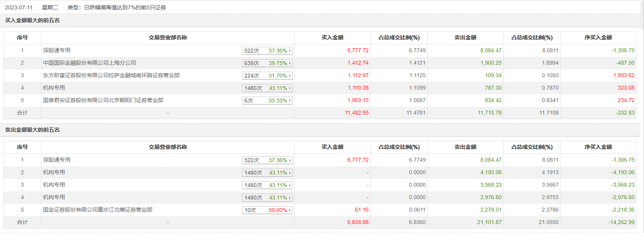
Task: Open 中国国际金融股份有限公司上海分公司 brokerage link
Action: 89,63
